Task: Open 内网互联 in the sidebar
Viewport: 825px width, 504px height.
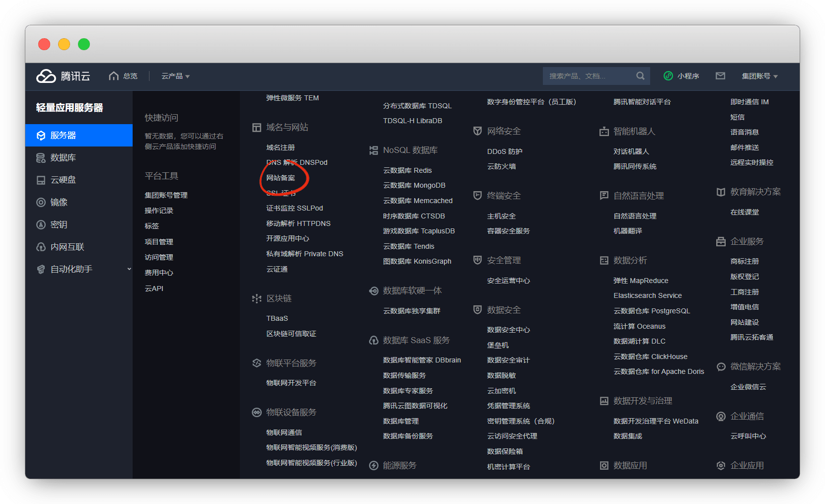Action: [x=67, y=247]
